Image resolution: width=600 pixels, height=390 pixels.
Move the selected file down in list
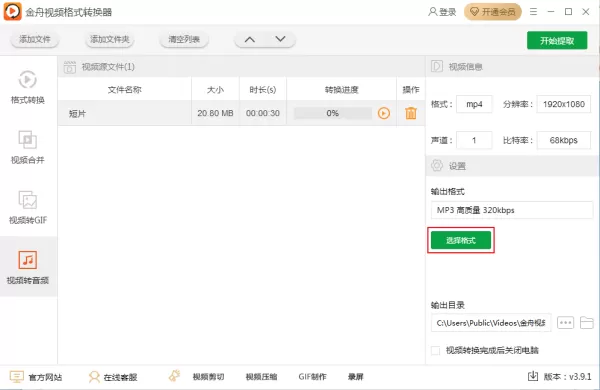[280, 39]
